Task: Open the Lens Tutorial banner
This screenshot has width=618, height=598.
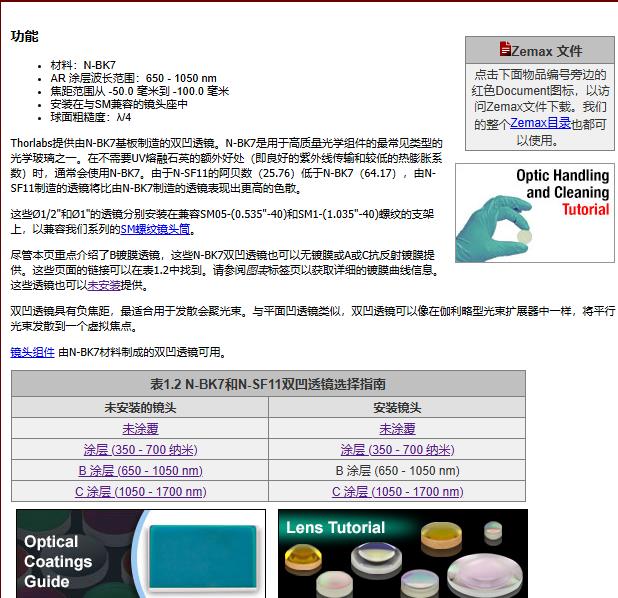Action: pyautogui.click(x=403, y=553)
